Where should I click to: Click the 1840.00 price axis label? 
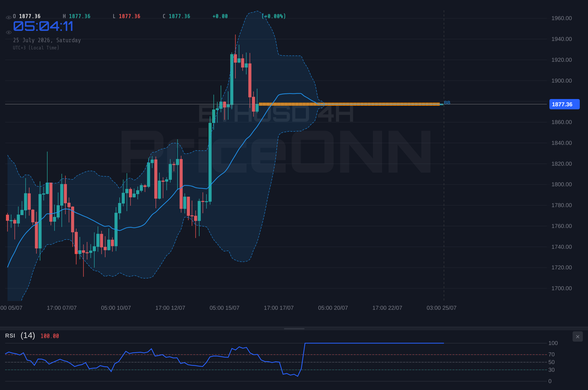pos(562,143)
